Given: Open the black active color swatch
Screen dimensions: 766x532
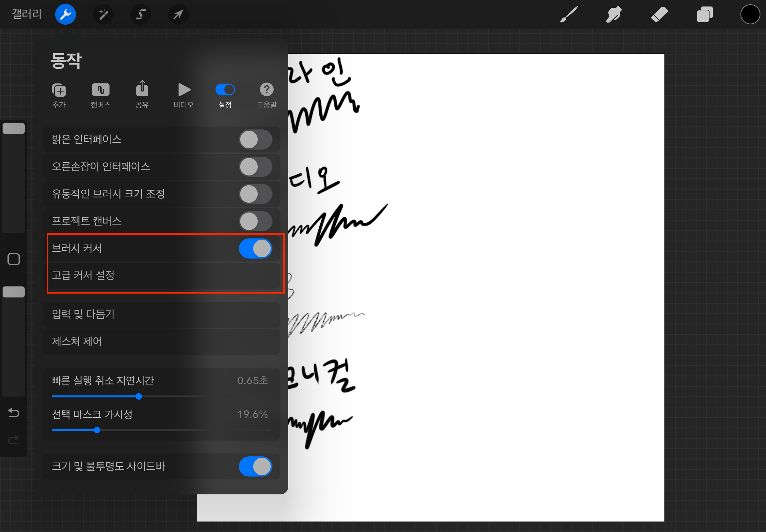Looking at the screenshot, I should [x=750, y=14].
